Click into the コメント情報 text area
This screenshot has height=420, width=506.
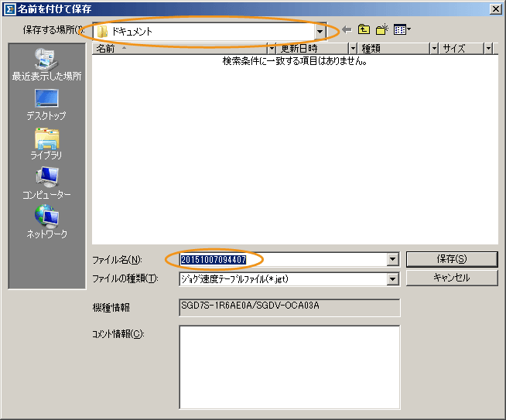(x=289, y=367)
